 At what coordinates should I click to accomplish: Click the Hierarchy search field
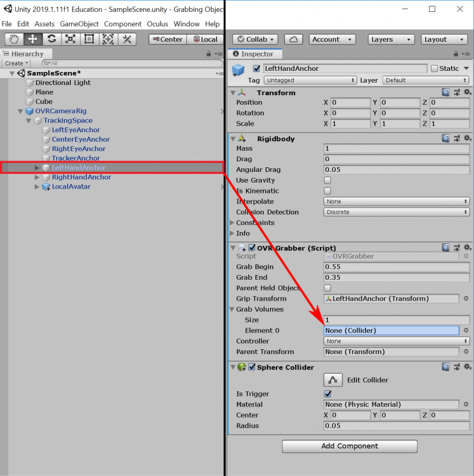pyautogui.click(x=132, y=63)
